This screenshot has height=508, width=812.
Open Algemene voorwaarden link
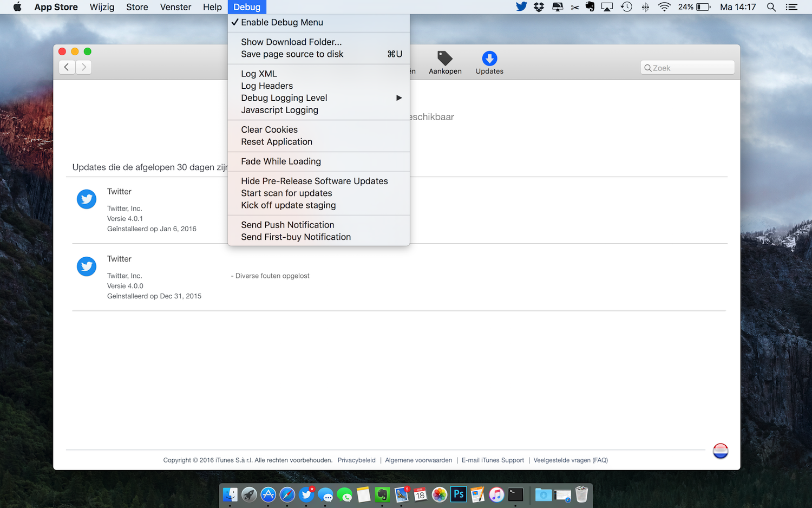[x=418, y=460]
